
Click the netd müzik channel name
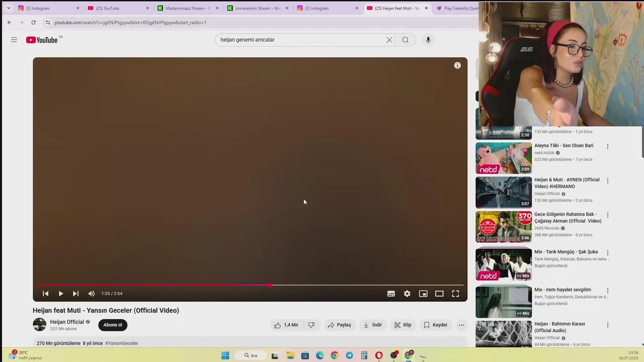point(544,153)
